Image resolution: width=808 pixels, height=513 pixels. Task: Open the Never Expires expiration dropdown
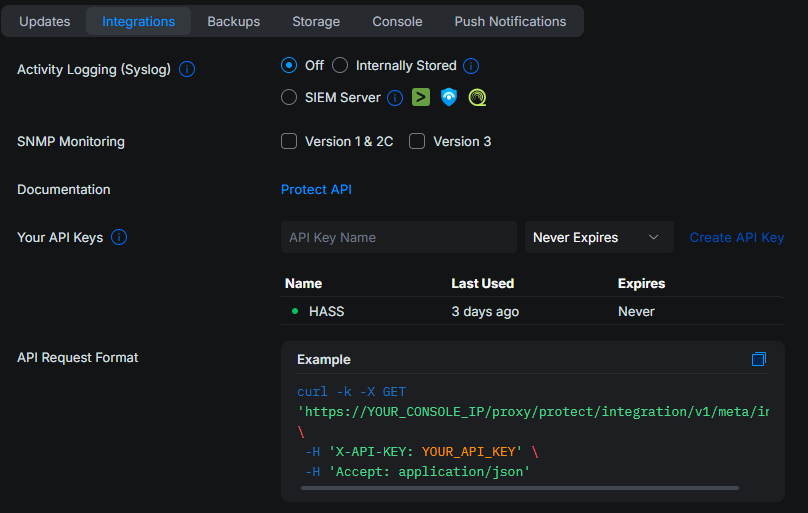click(x=598, y=238)
